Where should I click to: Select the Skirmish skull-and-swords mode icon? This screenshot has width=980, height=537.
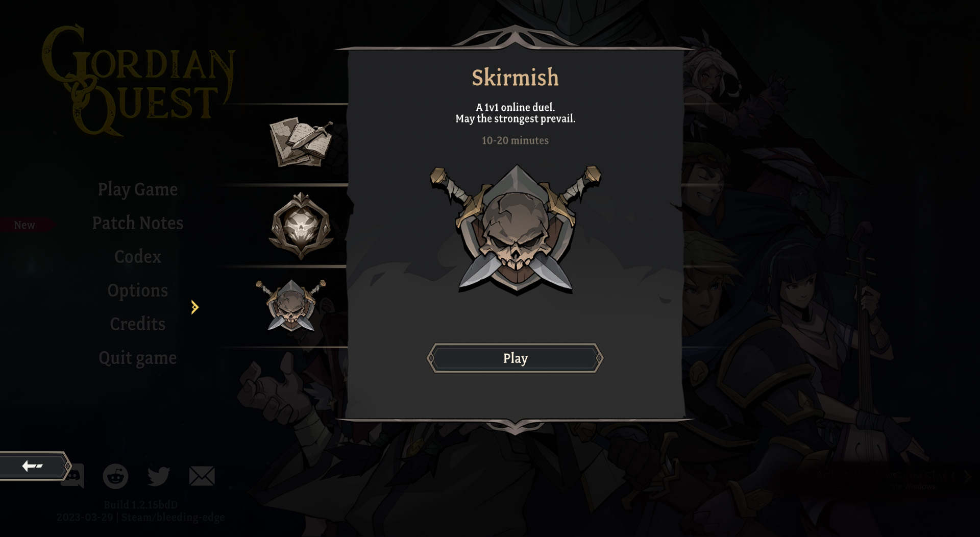click(290, 305)
